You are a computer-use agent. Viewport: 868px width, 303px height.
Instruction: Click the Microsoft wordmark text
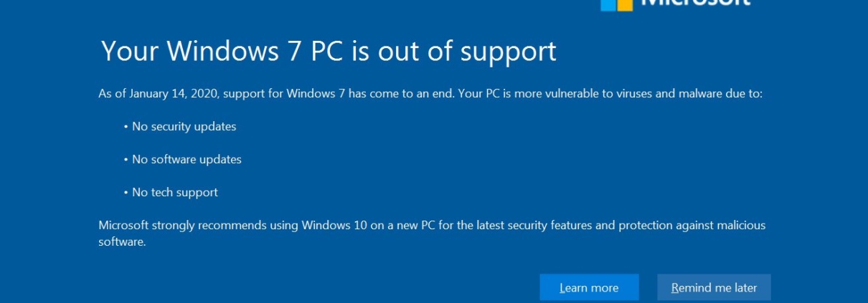click(695, 4)
